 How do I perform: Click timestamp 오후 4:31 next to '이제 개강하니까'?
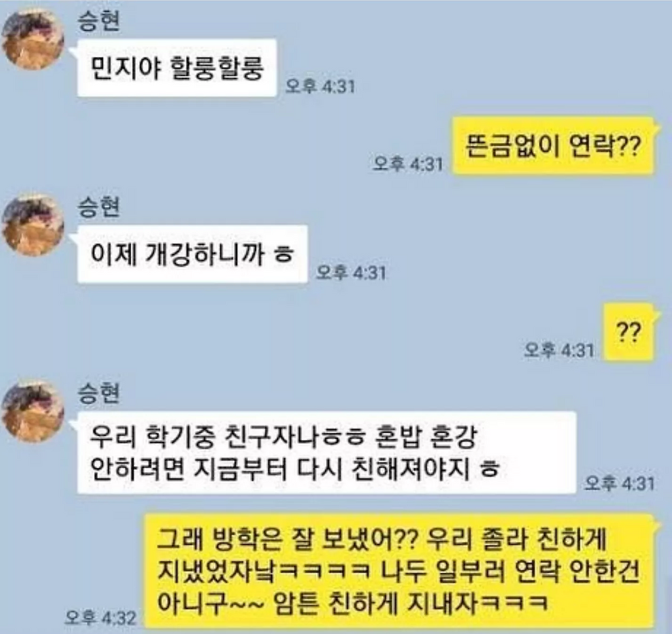[351, 273]
